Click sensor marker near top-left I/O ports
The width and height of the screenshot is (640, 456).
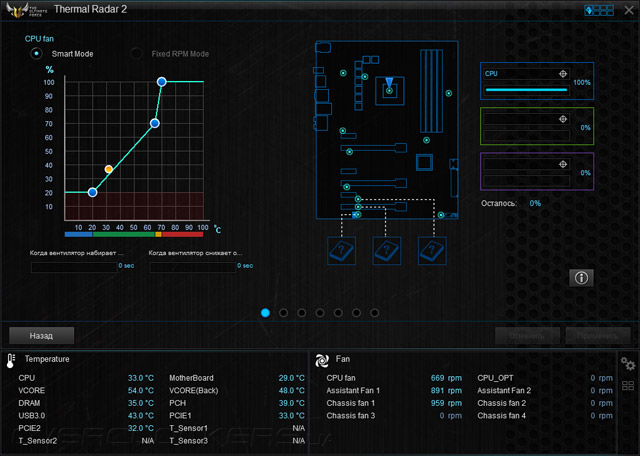(x=343, y=73)
